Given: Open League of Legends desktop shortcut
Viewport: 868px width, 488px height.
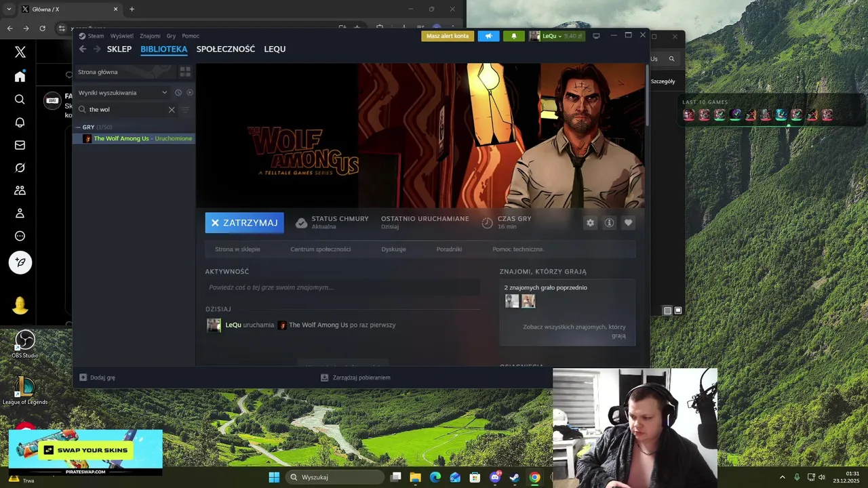Looking at the screenshot, I should [25, 390].
